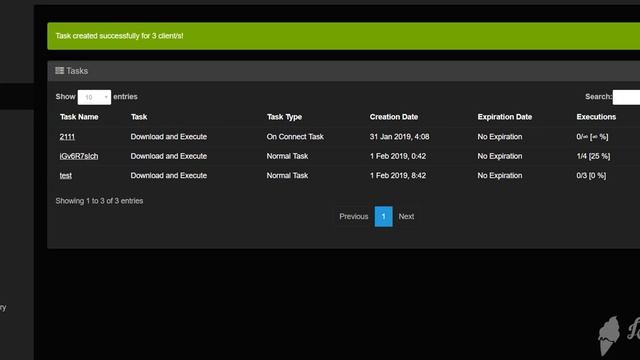The image size is (640, 360).
Task: Click the 1 Feb 2019, 0:42 date
Action: tap(398, 156)
